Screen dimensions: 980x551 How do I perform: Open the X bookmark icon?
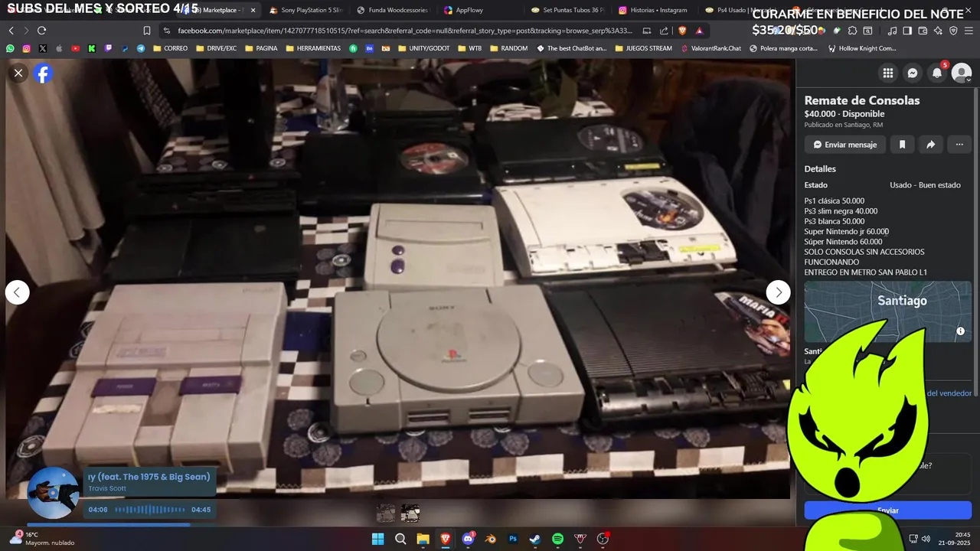[42, 48]
